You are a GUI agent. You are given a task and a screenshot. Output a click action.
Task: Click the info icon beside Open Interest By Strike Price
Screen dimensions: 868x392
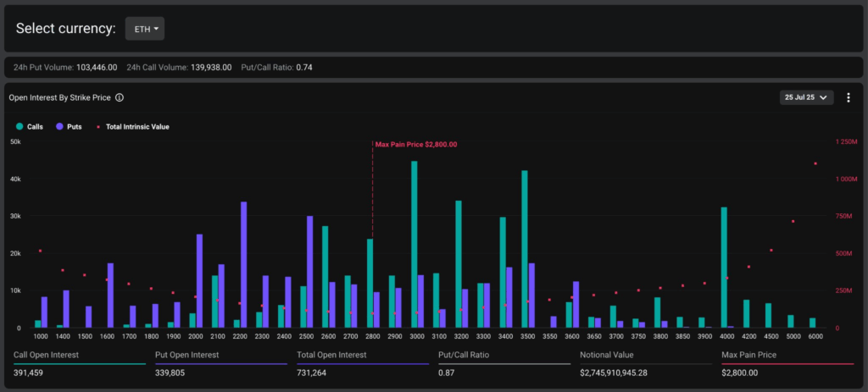(120, 97)
